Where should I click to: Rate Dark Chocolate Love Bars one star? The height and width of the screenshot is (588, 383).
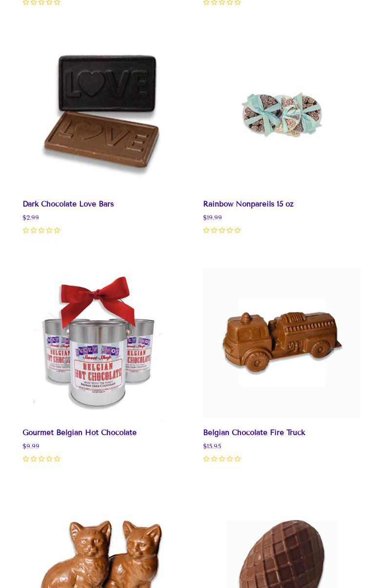(x=26, y=231)
